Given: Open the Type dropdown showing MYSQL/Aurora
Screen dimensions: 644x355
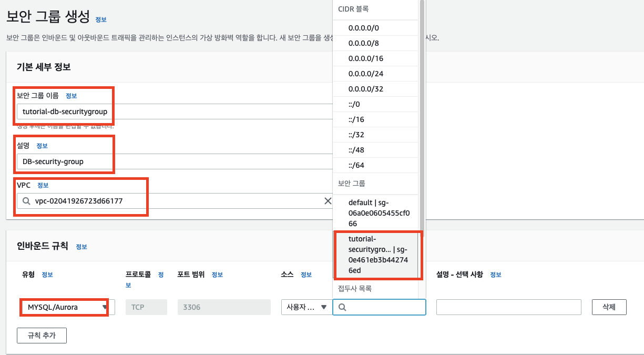Looking at the screenshot, I should click(67, 307).
